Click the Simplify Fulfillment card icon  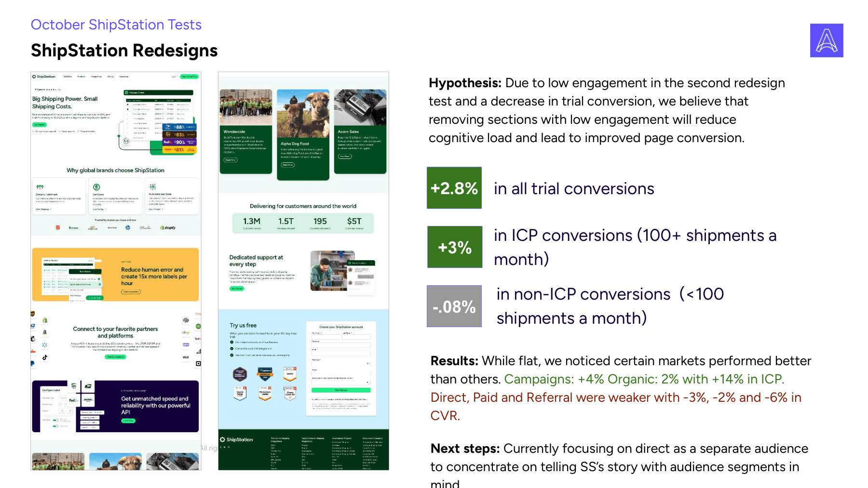pyautogui.click(x=40, y=187)
